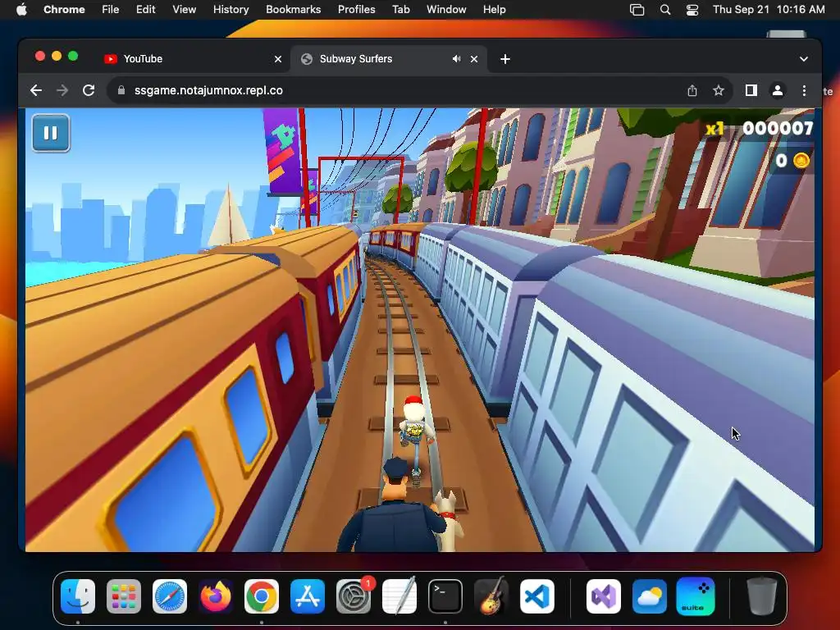Click the date and time display
Screen dimensions: 840x630
(x=769, y=9)
